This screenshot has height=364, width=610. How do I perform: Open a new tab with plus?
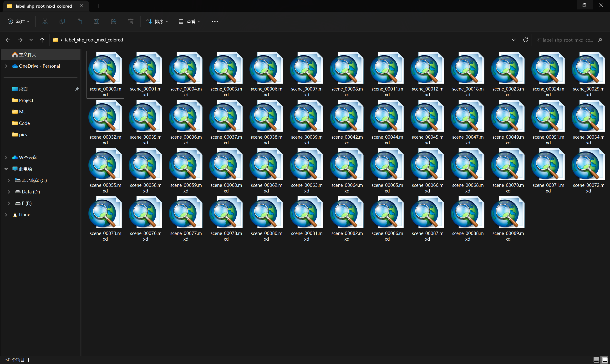click(98, 6)
